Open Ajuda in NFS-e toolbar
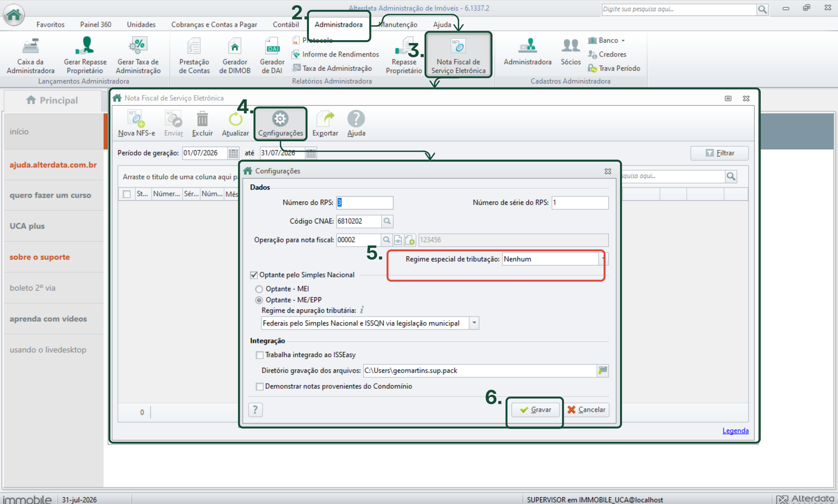 tap(356, 123)
